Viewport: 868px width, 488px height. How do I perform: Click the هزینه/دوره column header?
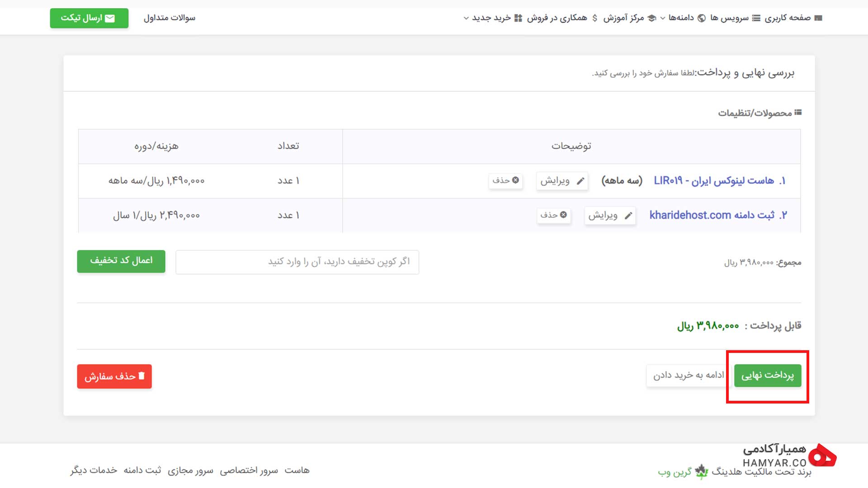pos(156,146)
